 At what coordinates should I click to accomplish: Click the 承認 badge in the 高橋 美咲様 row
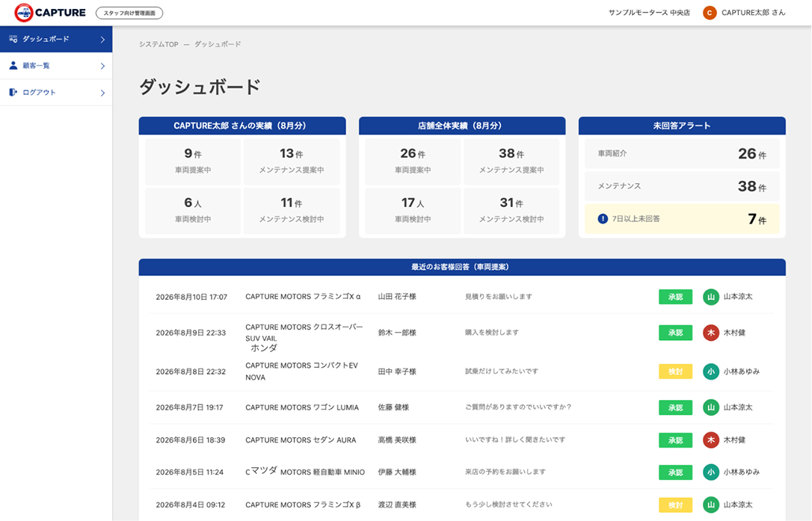[x=675, y=440]
